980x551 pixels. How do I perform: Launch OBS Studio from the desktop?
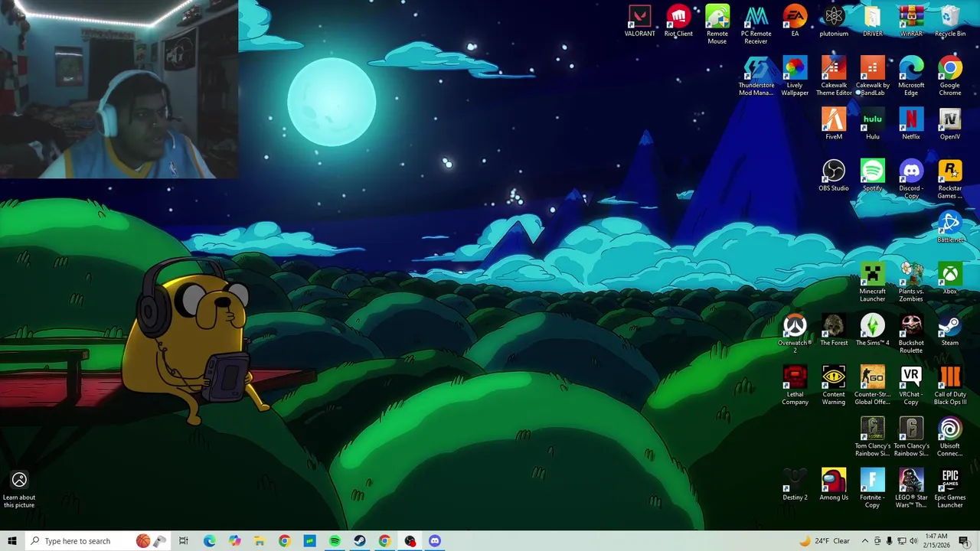(x=834, y=176)
